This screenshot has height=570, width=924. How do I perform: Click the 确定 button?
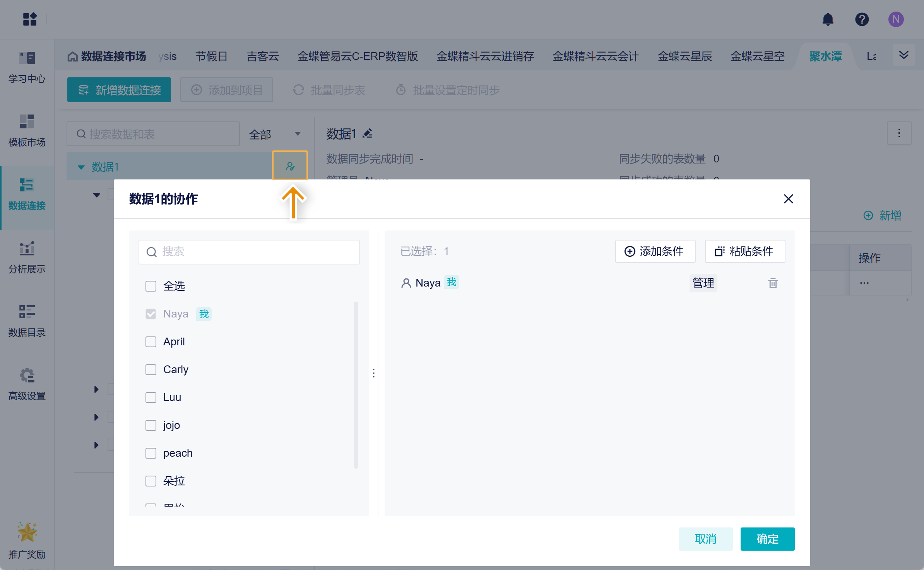point(767,539)
